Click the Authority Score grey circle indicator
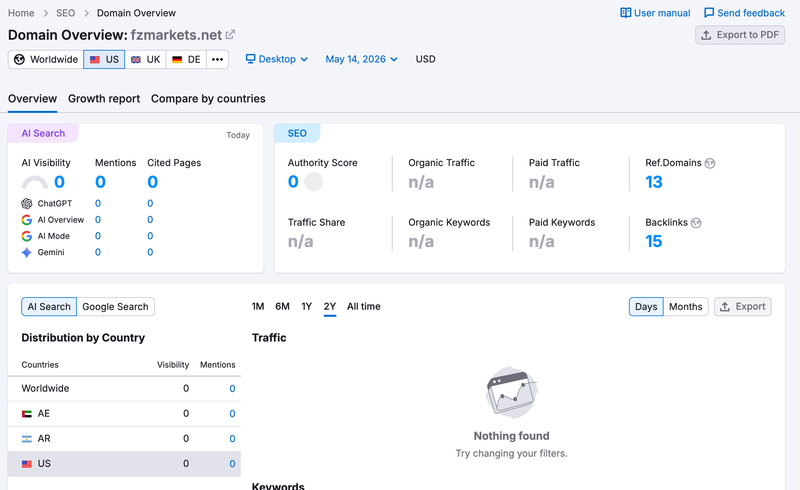Viewport: 800px width, 490px height. pos(313,182)
